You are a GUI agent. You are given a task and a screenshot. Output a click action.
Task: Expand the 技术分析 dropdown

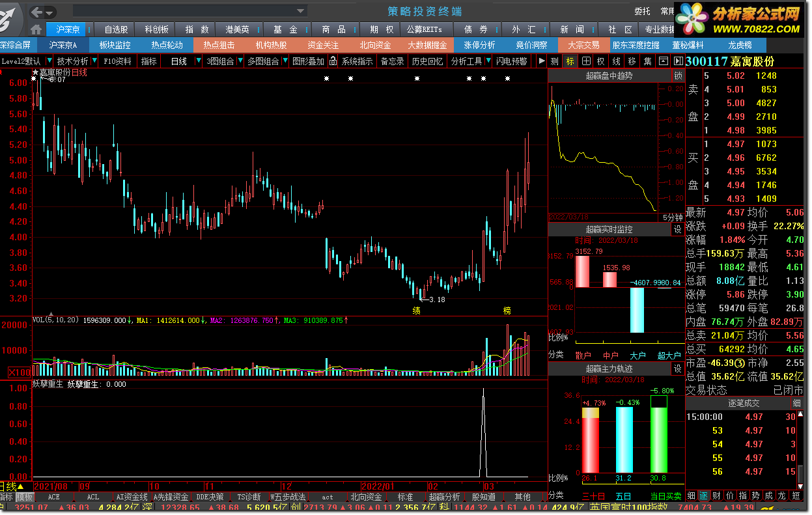pos(94,61)
